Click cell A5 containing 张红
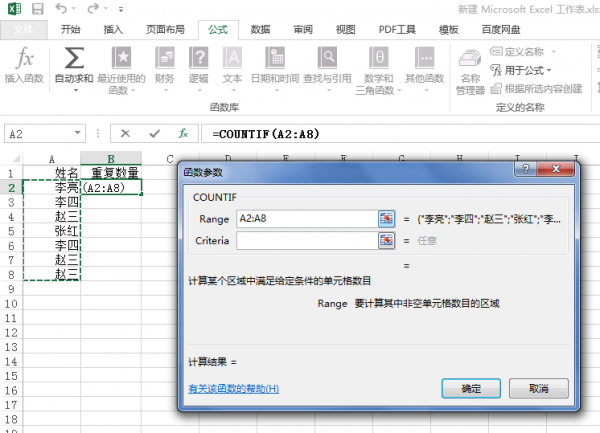The height and width of the screenshot is (433, 600). (52, 231)
